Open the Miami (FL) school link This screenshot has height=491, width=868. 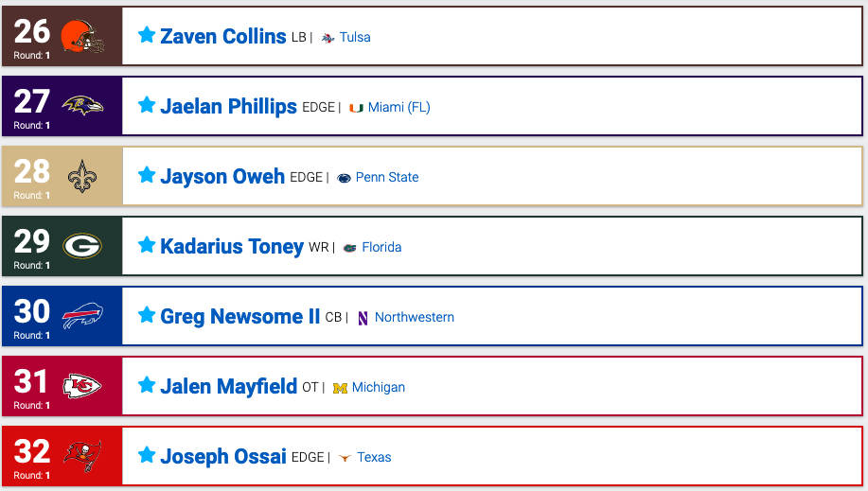coord(399,107)
